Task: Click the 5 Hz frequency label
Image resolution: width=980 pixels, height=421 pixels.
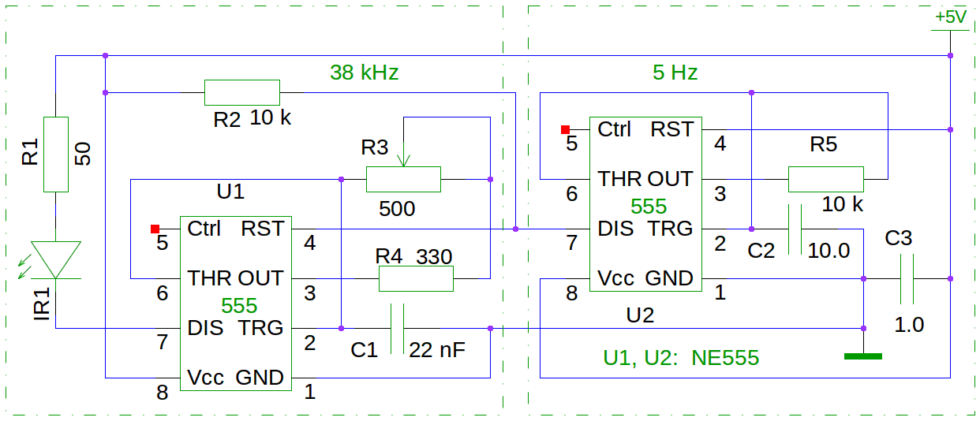Action: (x=675, y=73)
